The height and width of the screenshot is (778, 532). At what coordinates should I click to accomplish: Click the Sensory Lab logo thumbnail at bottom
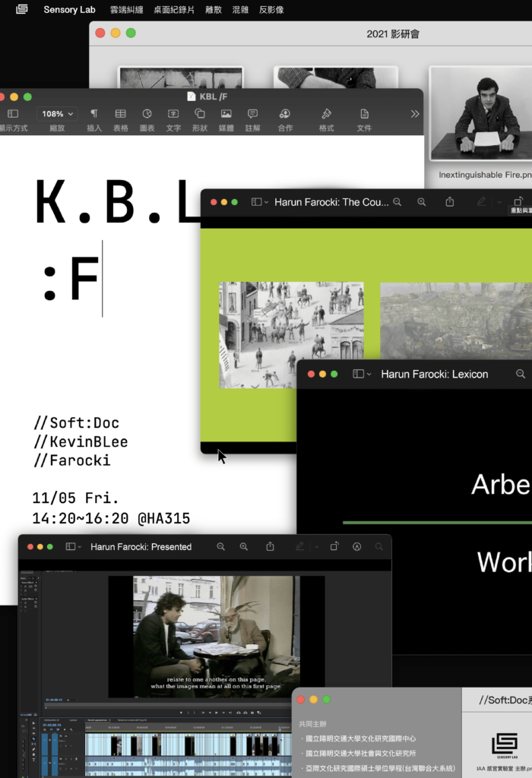(x=505, y=745)
